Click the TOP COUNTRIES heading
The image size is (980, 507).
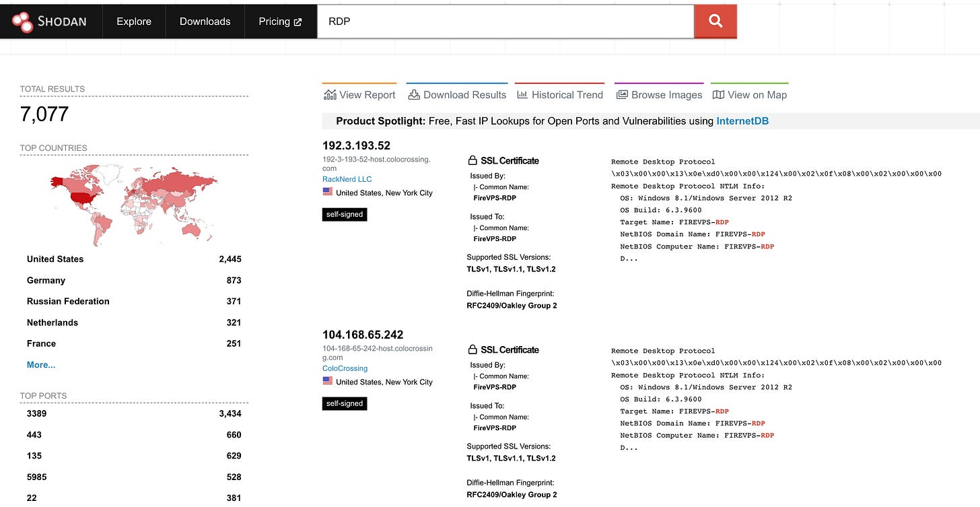[x=54, y=148]
